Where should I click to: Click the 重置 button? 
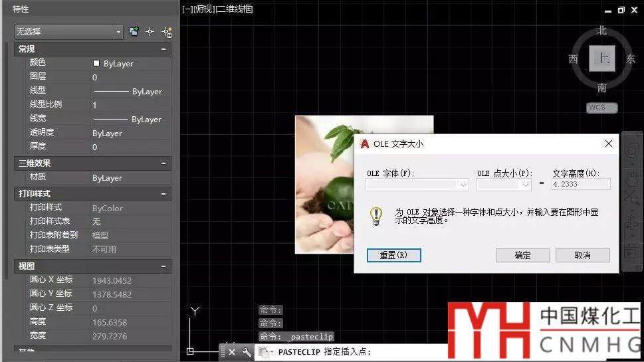pyautogui.click(x=393, y=255)
